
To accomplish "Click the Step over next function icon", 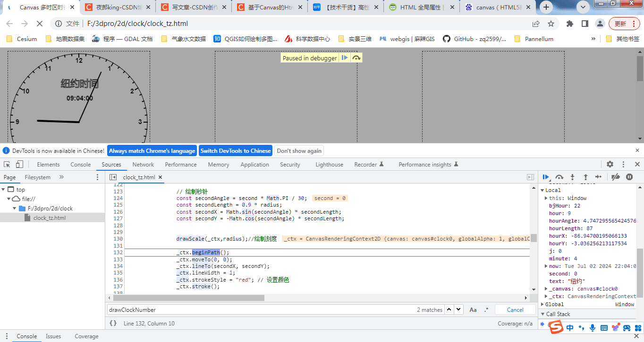I will tap(559, 177).
